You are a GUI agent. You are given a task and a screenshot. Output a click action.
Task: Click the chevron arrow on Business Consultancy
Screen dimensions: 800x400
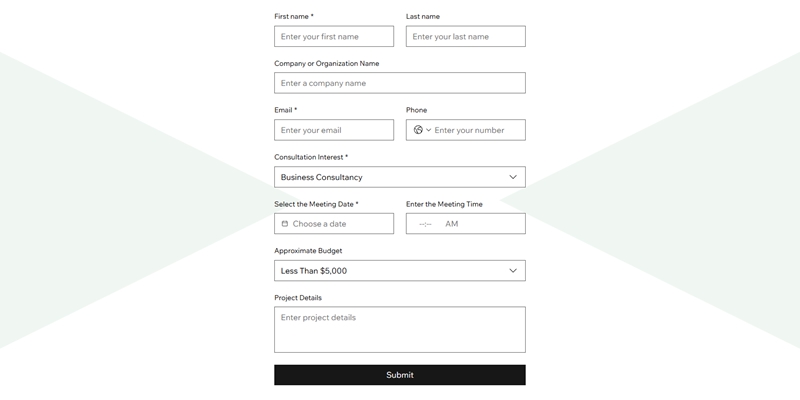513,177
